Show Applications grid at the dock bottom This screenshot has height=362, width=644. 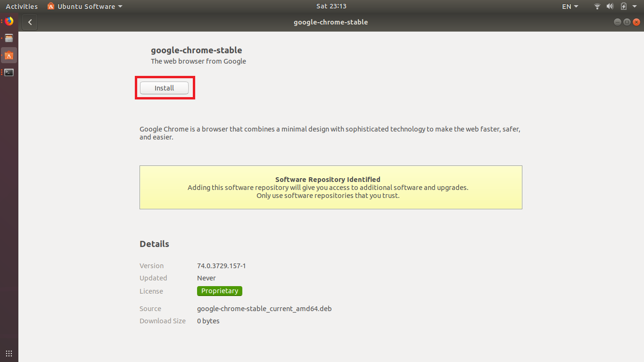pyautogui.click(x=9, y=353)
